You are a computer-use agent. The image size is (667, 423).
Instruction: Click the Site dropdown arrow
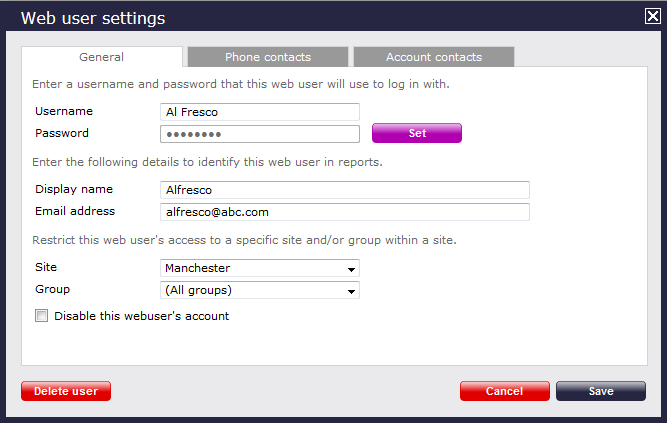(x=351, y=269)
